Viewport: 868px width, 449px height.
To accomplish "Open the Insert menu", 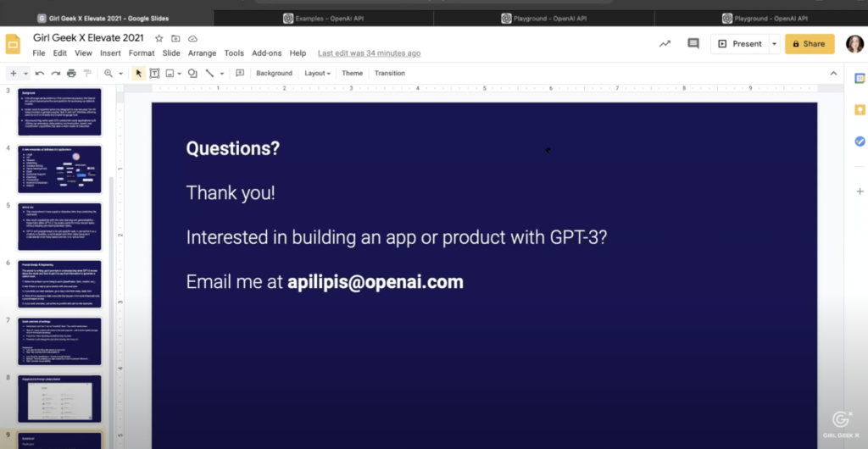I will click(110, 53).
